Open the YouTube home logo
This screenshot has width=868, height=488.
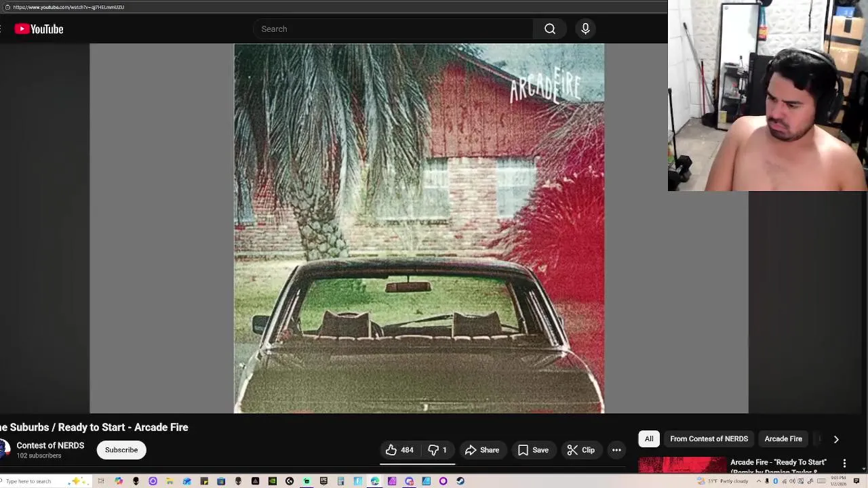tap(39, 29)
